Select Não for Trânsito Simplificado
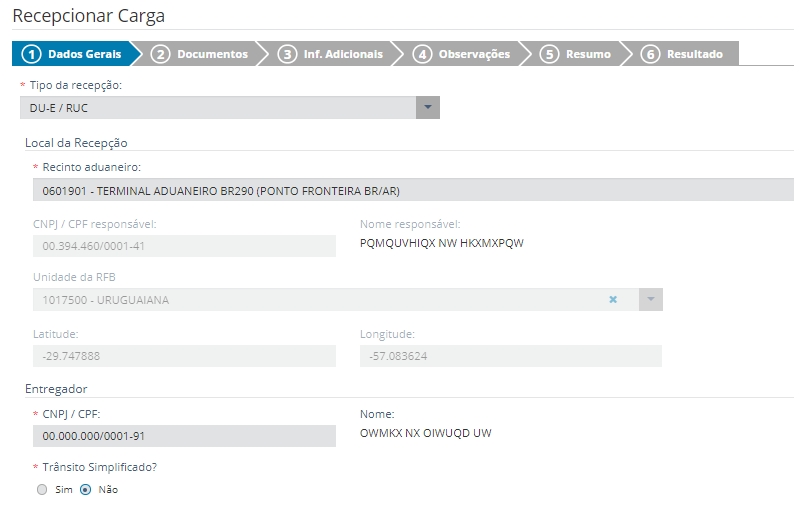Image resolution: width=794 pixels, height=511 pixels. pos(85,490)
